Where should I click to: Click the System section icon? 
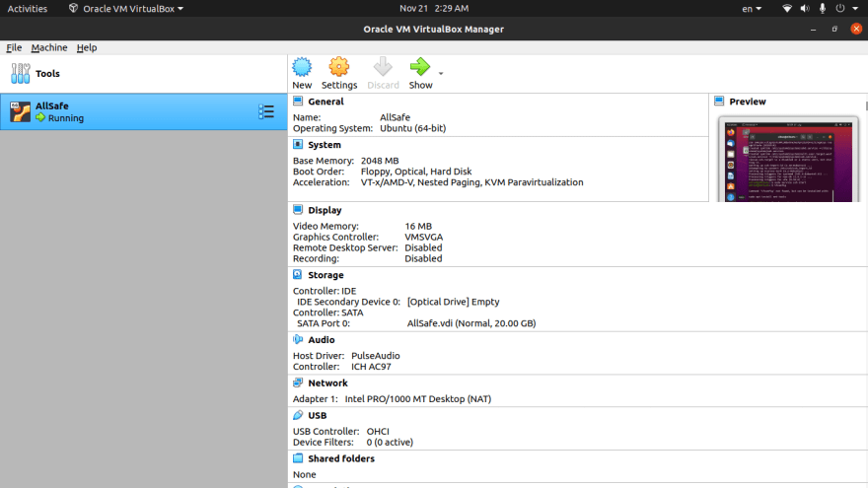coord(298,144)
